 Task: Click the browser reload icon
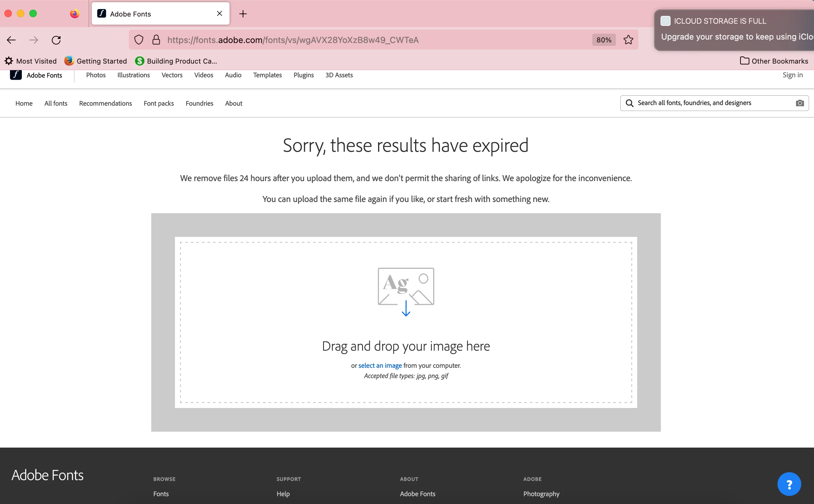pyautogui.click(x=56, y=40)
